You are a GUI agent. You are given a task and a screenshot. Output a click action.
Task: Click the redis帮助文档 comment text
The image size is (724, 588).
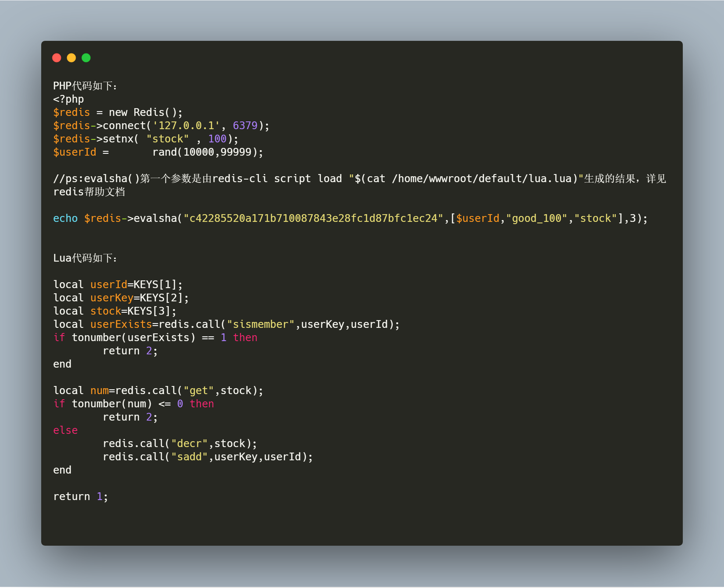pyautogui.click(x=89, y=192)
